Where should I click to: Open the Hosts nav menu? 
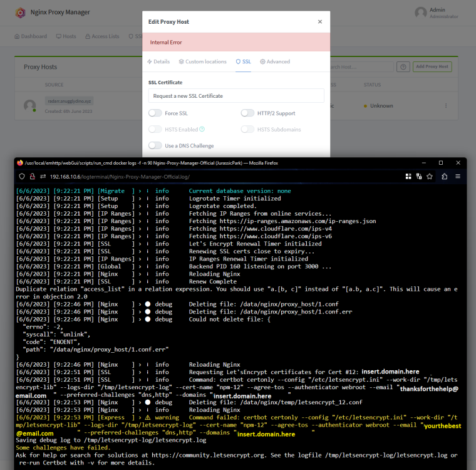tap(66, 36)
